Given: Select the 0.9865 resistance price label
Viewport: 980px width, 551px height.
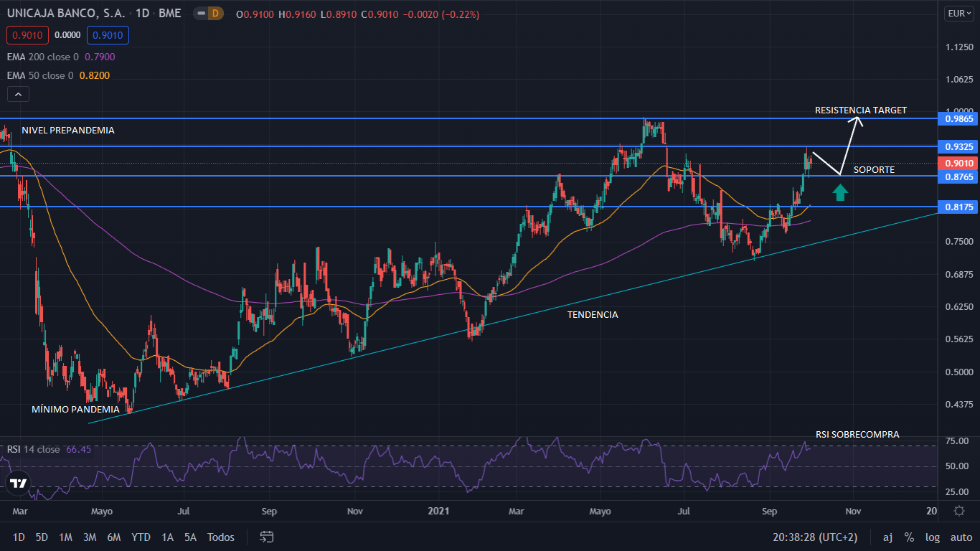Looking at the screenshot, I should click(x=959, y=118).
